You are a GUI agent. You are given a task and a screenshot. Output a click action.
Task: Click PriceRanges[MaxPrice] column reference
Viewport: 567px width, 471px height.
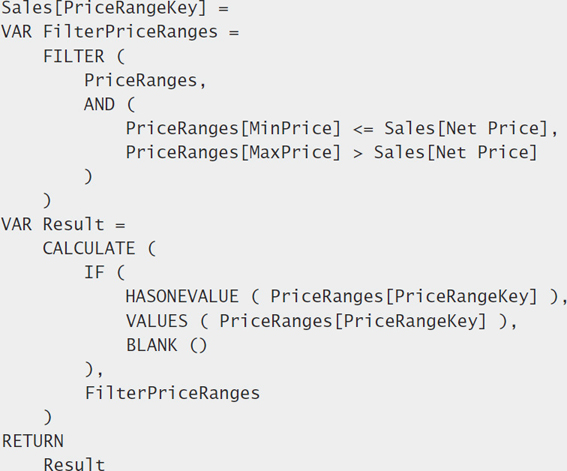(x=233, y=152)
